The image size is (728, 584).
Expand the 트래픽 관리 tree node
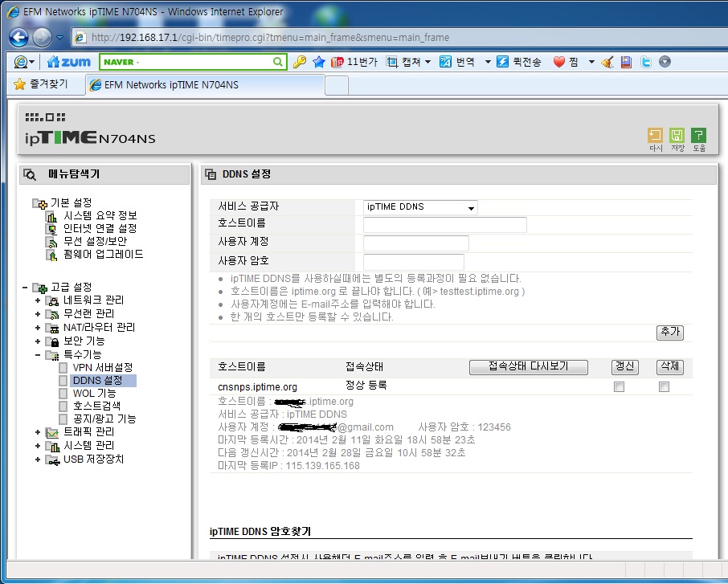[x=38, y=432]
